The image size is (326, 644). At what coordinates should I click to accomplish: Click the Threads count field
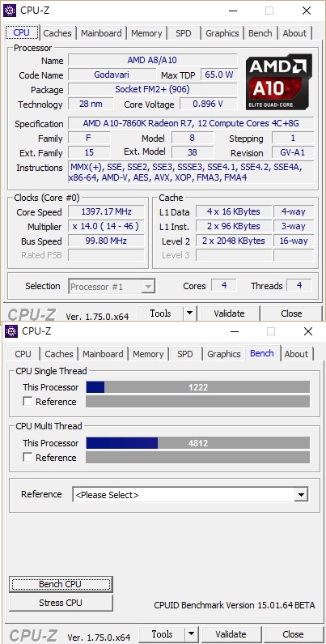coord(299,285)
